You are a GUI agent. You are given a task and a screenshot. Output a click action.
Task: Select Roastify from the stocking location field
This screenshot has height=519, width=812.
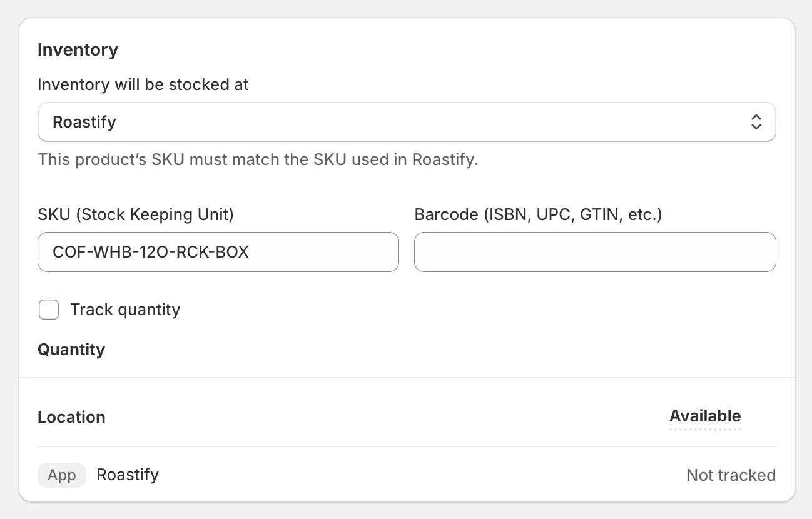pos(407,122)
